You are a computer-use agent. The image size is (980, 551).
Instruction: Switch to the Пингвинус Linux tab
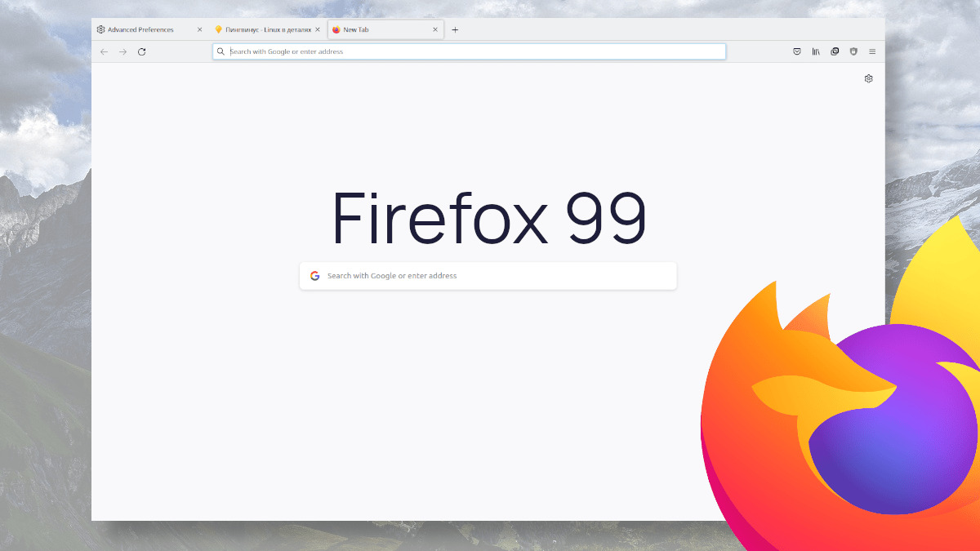click(268, 29)
